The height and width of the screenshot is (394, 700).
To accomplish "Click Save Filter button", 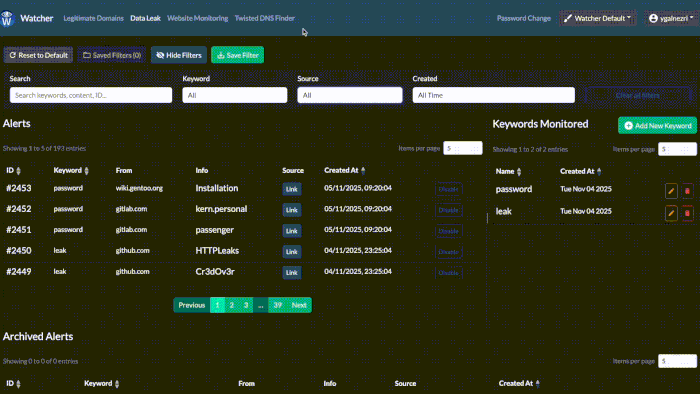I will [238, 55].
